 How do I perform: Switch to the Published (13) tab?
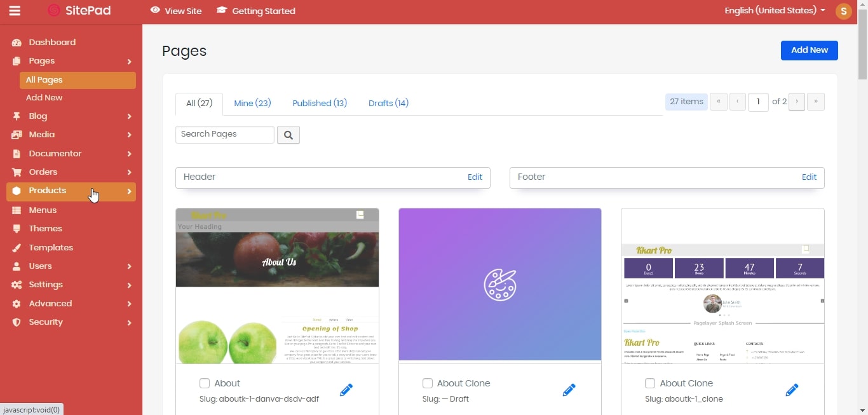pos(320,103)
